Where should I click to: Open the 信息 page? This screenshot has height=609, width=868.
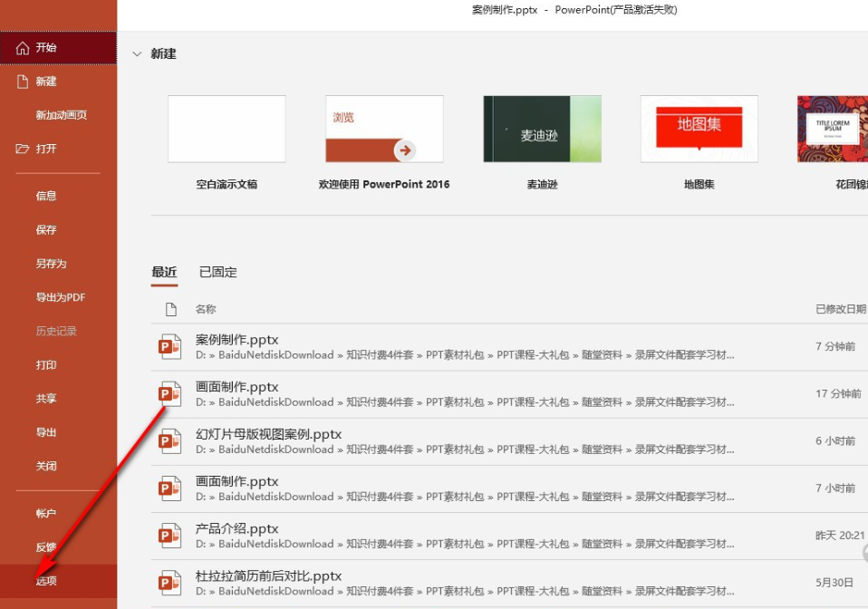pos(58,196)
